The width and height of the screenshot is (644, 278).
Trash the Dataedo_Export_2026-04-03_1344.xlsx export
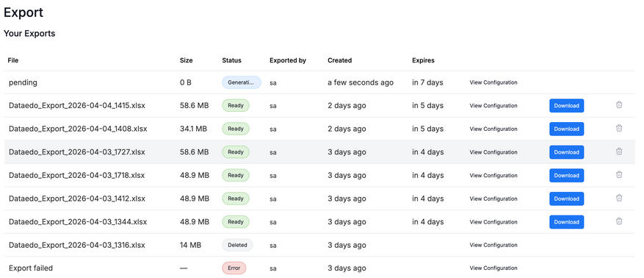click(x=619, y=221)
